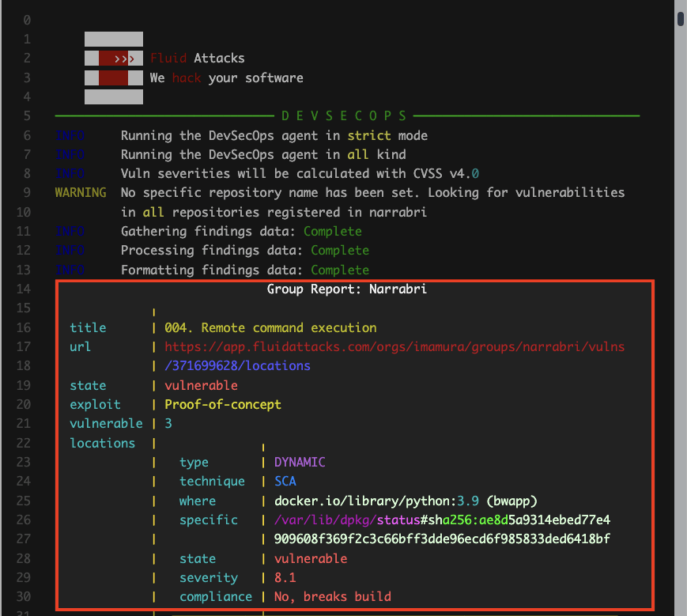Click the 'CVSS v4.0' text
Image resolution: width=687 pixels, height=616 pixels.
tap(446, 173)
